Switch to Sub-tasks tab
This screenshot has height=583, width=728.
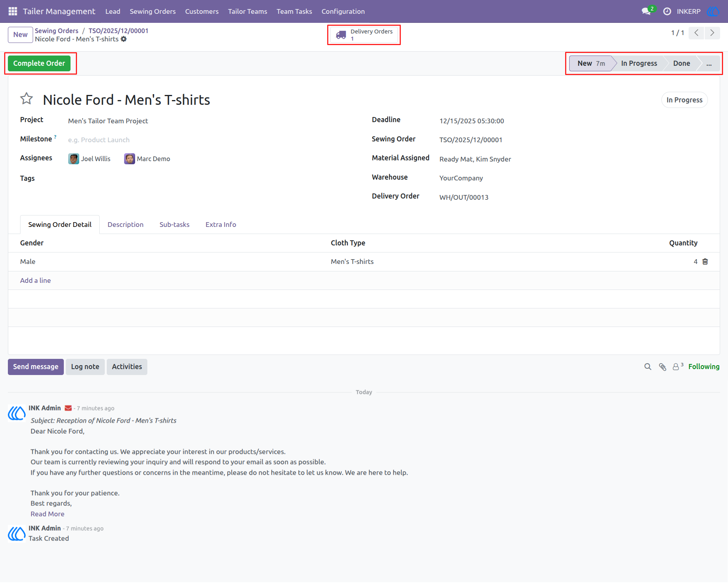point(175,225)
